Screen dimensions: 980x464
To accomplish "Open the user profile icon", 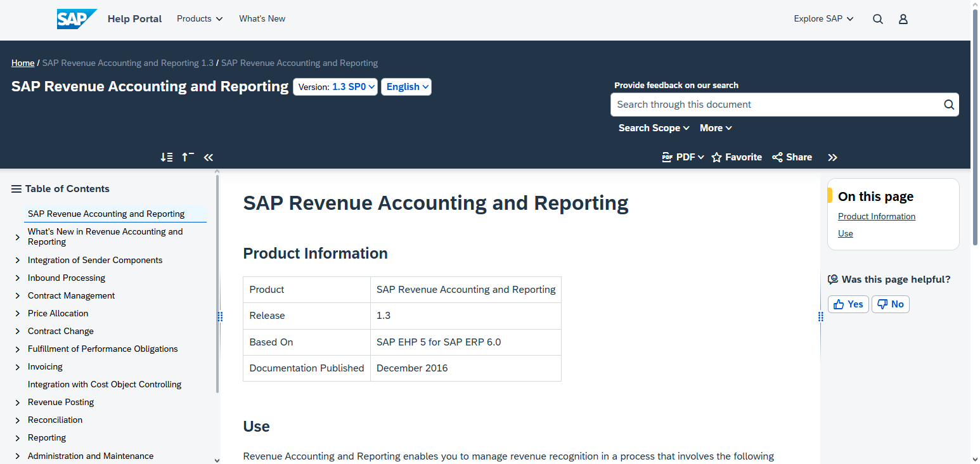I will (903, 19).
